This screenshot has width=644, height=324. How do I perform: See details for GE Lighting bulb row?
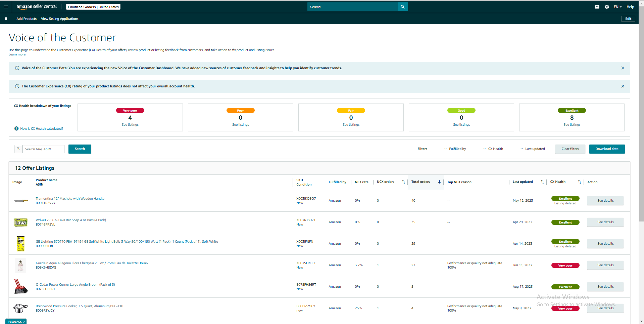point(605,244)
